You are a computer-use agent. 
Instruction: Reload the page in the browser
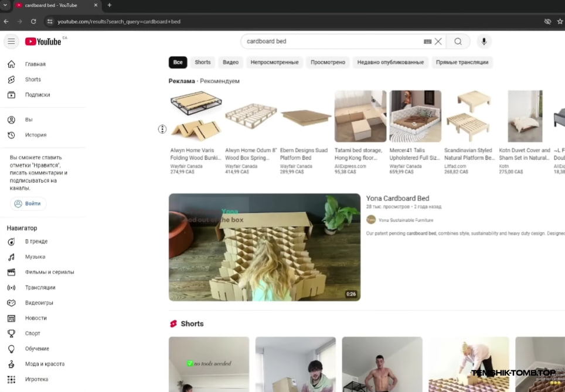(33, 22)
